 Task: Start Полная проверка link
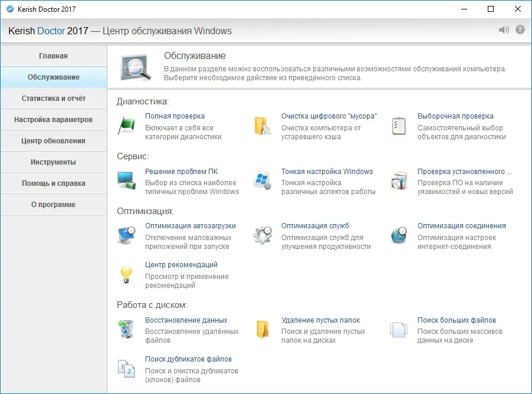coord(175,116)
